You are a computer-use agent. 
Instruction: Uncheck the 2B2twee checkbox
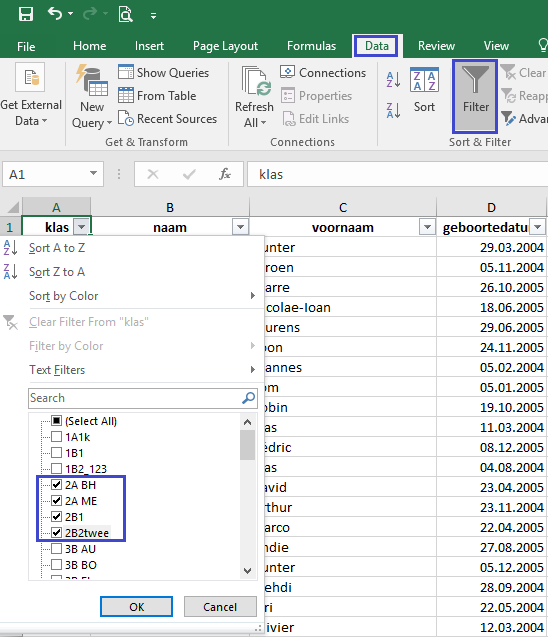56,533
